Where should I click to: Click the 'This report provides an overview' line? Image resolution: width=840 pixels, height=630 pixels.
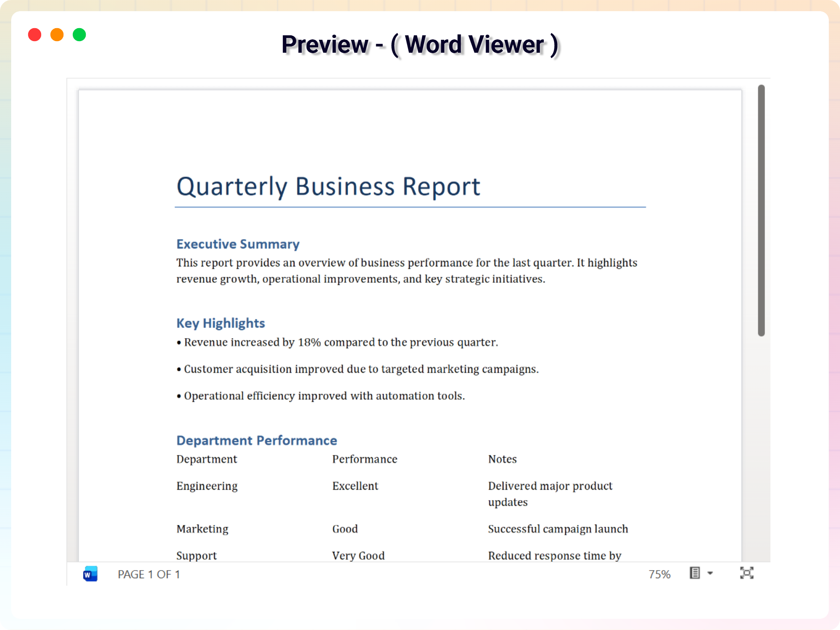(407, 263)
